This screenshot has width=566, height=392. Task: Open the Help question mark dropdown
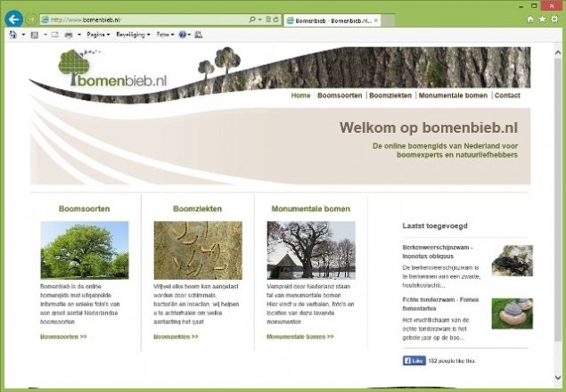[185, 35]
